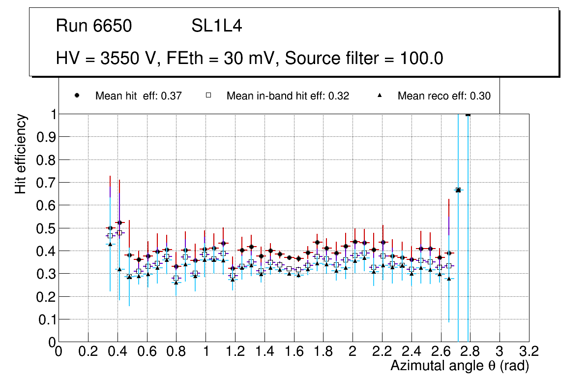Click the 'Run 6650' title text
The width and height of the screenshot is (588, 380).
click(94, 26)
